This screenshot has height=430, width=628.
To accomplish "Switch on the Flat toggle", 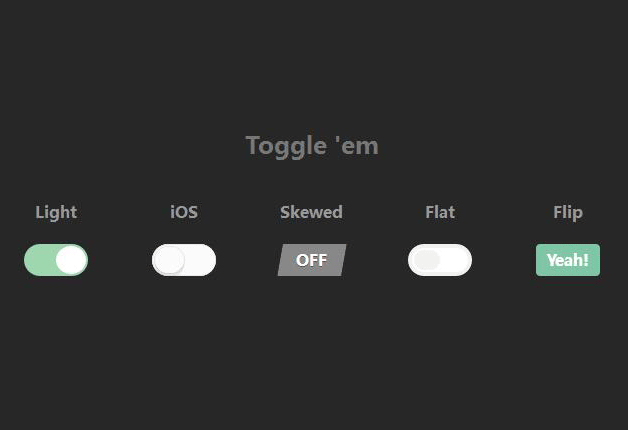I will [x=440, y=260].
